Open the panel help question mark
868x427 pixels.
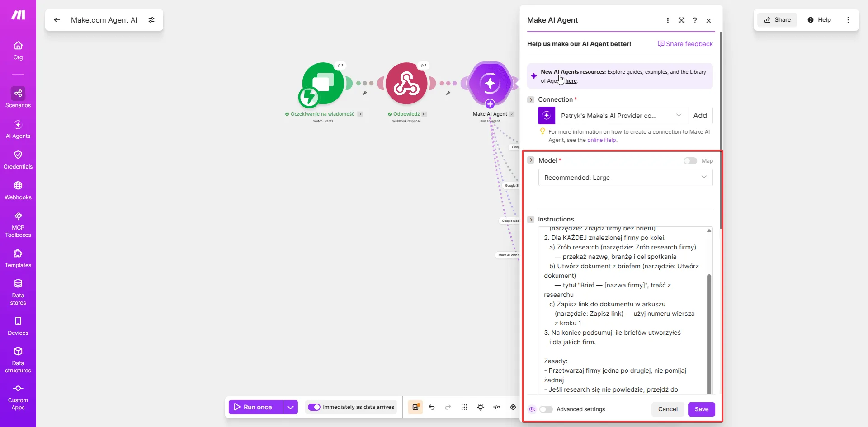pyautogui.click(x=695, y=20)
